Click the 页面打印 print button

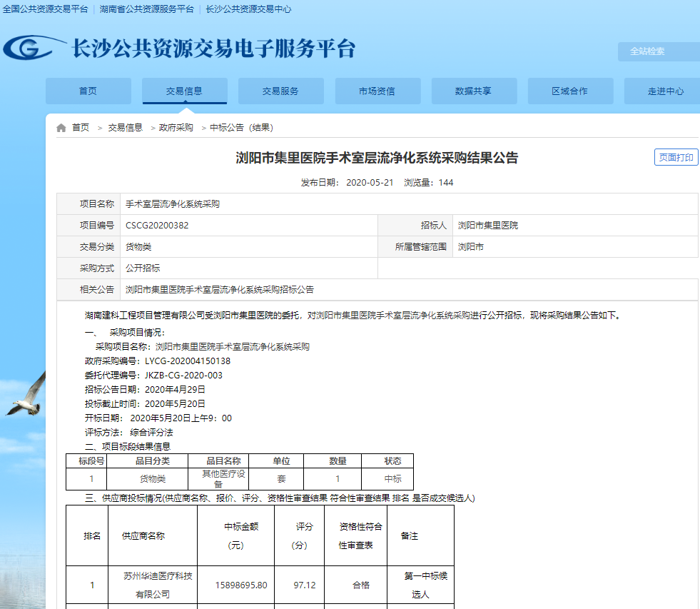pyautogui.click(x=676, y=157)
